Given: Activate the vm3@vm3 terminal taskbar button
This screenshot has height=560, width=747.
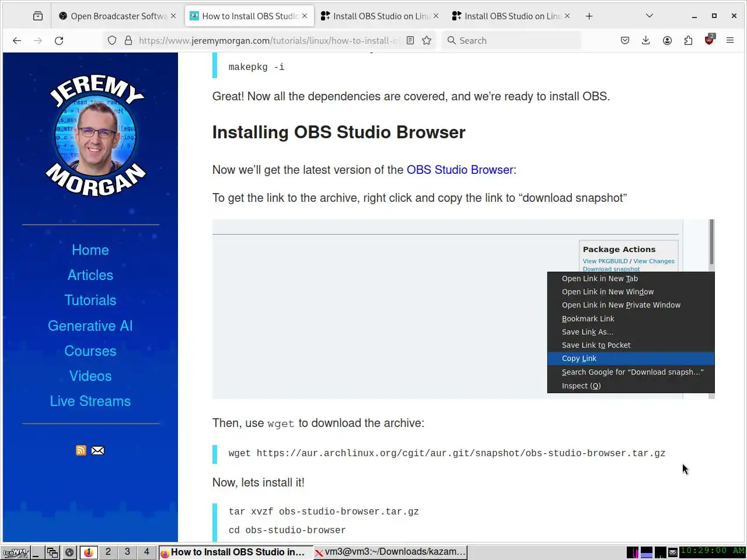Looking at the screenshot, I should (390, 552).
